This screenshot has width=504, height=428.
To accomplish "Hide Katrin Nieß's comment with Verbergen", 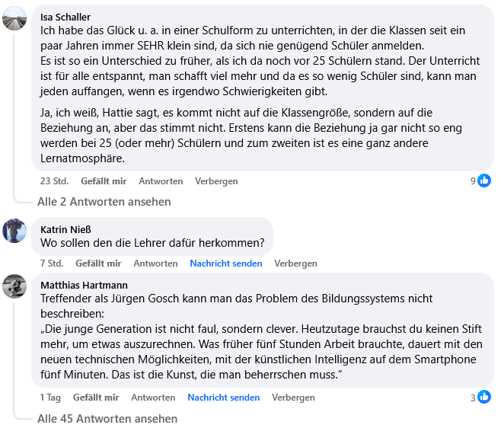I will point(295,264).
